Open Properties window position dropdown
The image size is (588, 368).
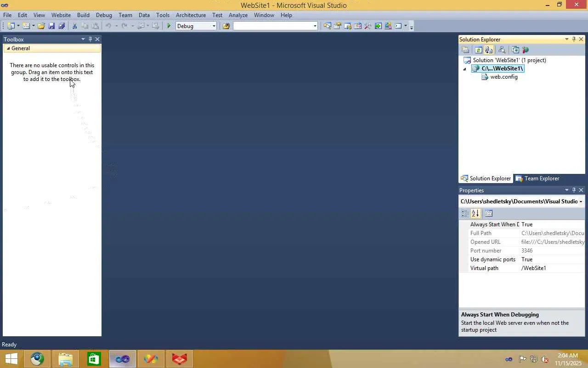pyautogui.click(x=567, y=190)
